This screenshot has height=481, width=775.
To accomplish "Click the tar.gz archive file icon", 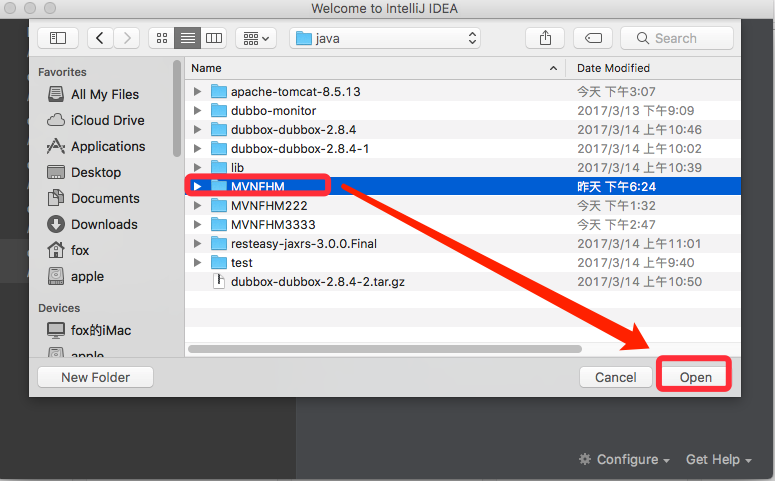I will coord(218,281).
